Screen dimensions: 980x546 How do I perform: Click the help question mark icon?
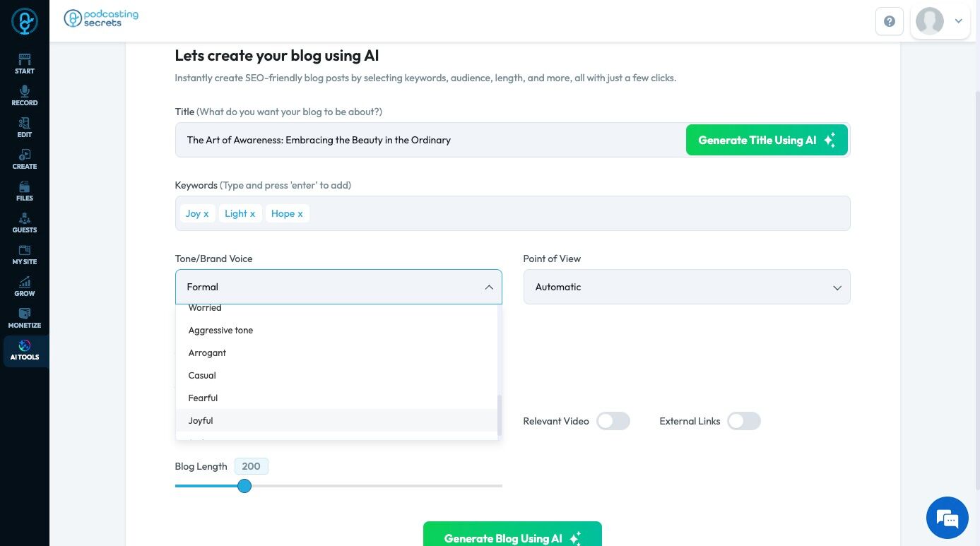pyautogui.click(x=890, y=21)
